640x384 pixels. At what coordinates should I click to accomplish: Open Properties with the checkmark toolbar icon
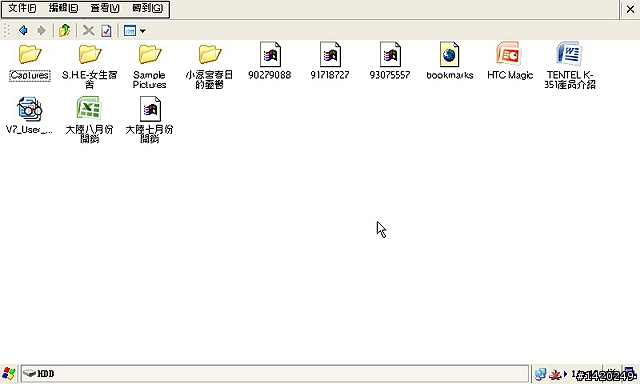point(106,31)
